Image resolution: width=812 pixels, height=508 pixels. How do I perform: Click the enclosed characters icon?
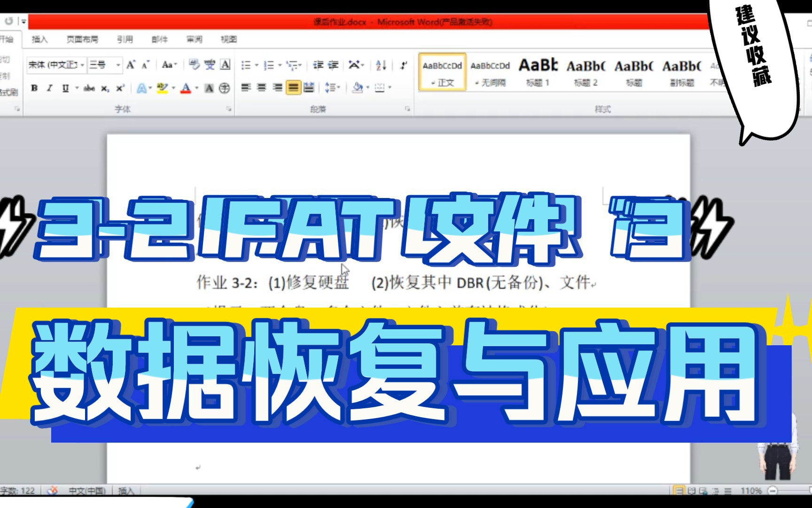tap(224, 88)
